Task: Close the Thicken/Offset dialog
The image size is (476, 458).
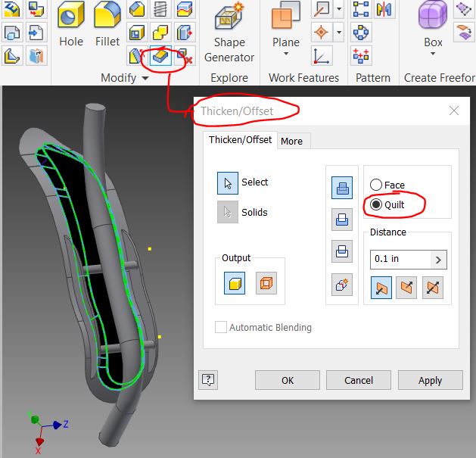Action: coord(454,111)
